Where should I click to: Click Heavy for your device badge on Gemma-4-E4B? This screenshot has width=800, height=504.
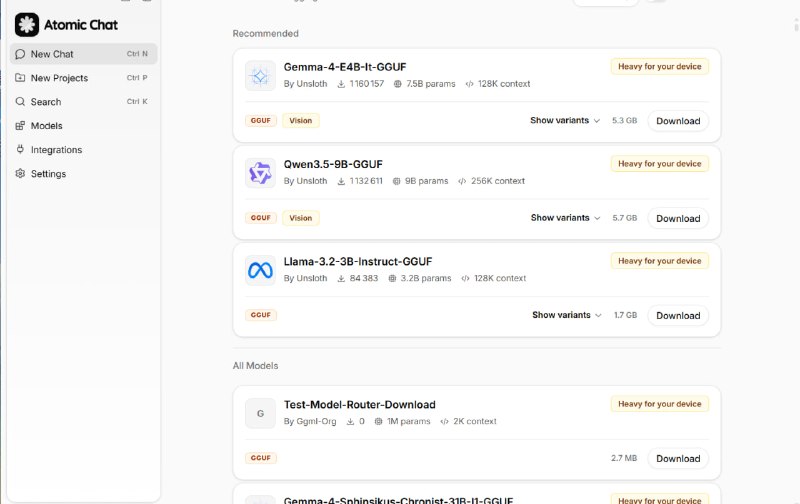tap(660, 66)
